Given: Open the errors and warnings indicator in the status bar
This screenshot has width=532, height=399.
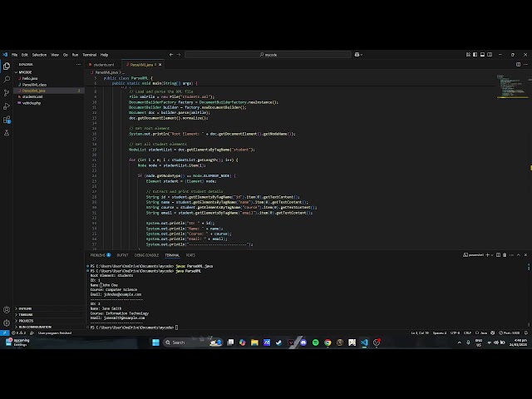Looking at the screenshot, I should [x=19, y=332].
